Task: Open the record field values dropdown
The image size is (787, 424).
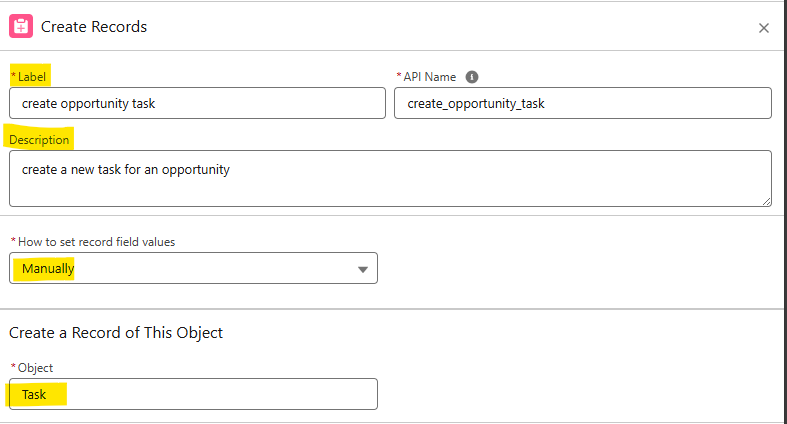Action: pyautogui.click(x=193, y=268)
